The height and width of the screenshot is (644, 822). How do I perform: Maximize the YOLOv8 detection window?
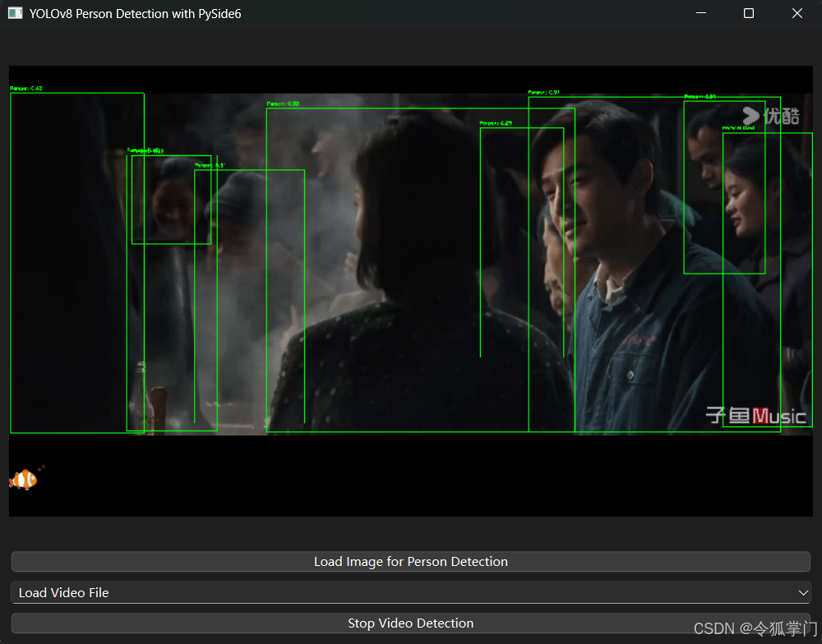pyautogui.click(x=749, y=14)
